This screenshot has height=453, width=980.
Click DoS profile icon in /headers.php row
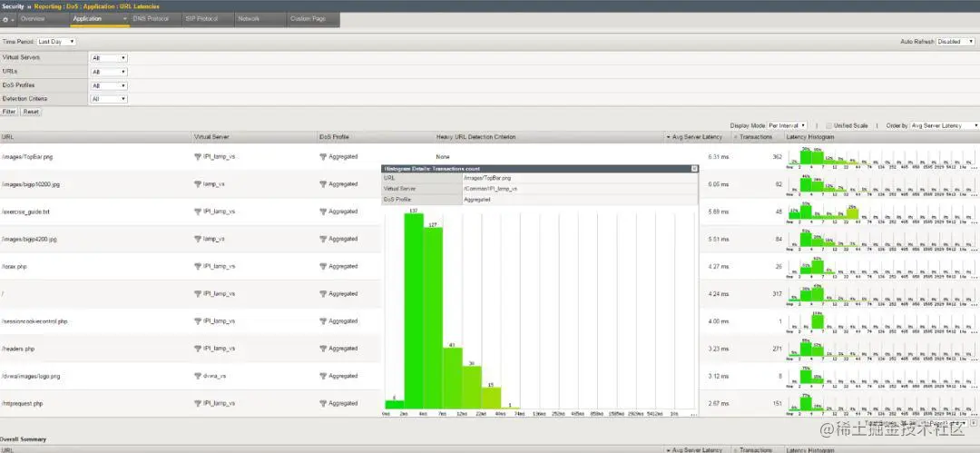click(323, 349)
